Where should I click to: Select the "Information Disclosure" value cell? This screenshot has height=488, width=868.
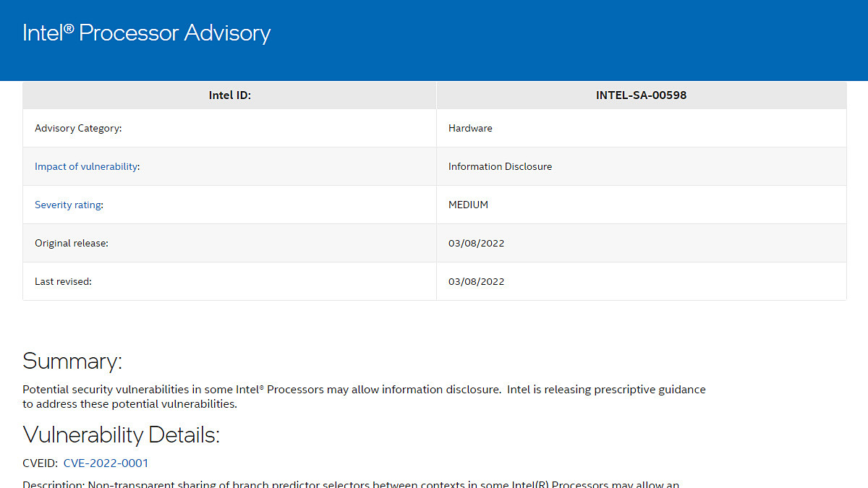[642, 166]
